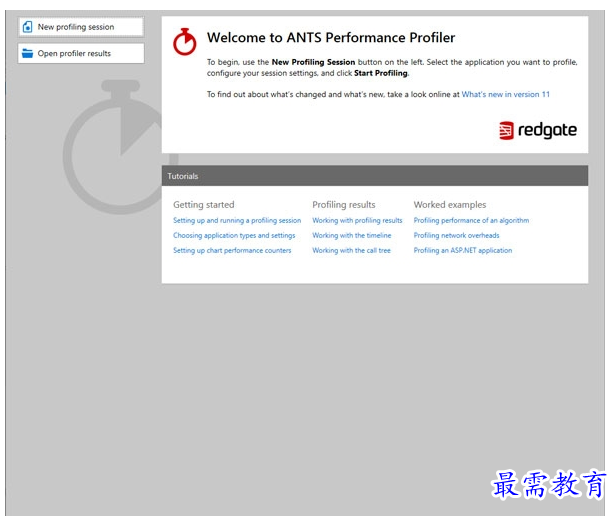Open Profiling an ASP.NET application example

(x=463, y=250)
